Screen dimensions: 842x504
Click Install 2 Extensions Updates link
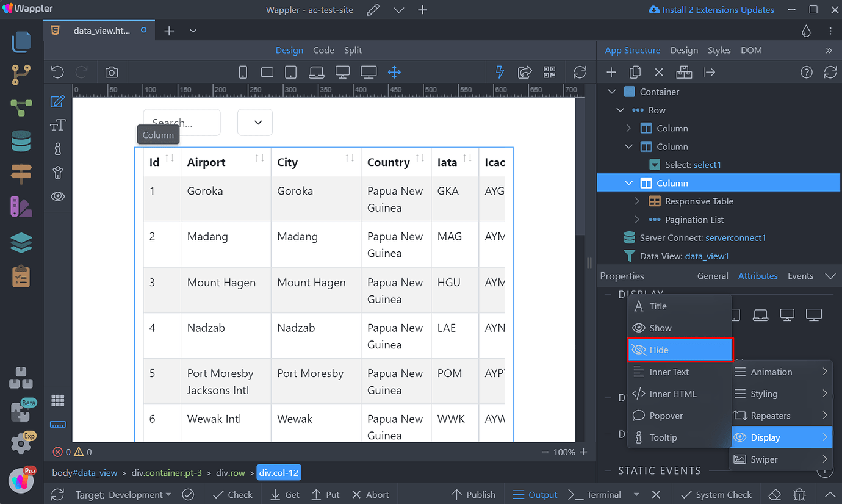click(x=711, y=10)
